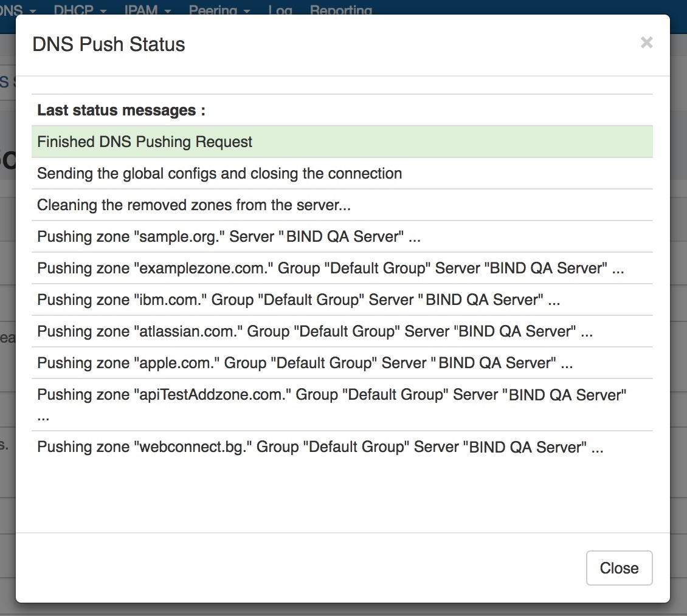Expand the DHCP dropdown menu
The width and height of the screenshot is (687, 616).
(80, 10)
